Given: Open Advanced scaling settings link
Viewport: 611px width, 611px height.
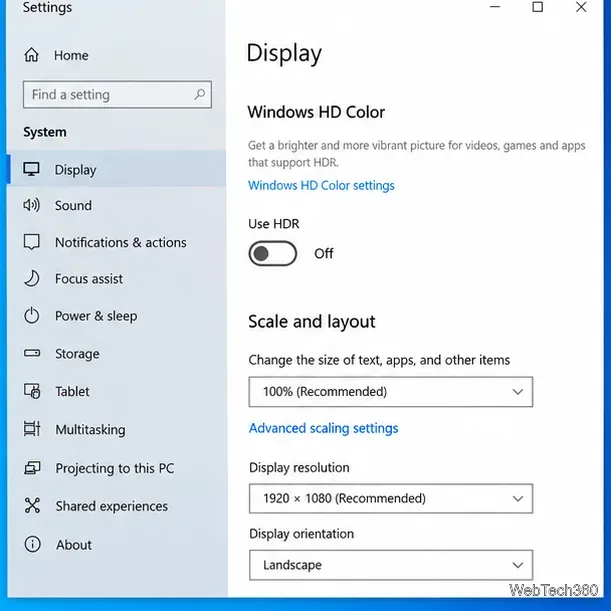Looking at the screenshot, I should pos(323,428).
